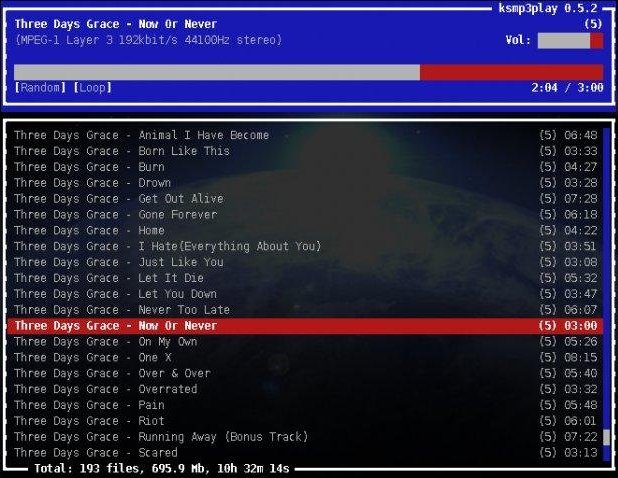Click the (5) rating in the header
The image size is (618, 478).
(x=594, y=24)
